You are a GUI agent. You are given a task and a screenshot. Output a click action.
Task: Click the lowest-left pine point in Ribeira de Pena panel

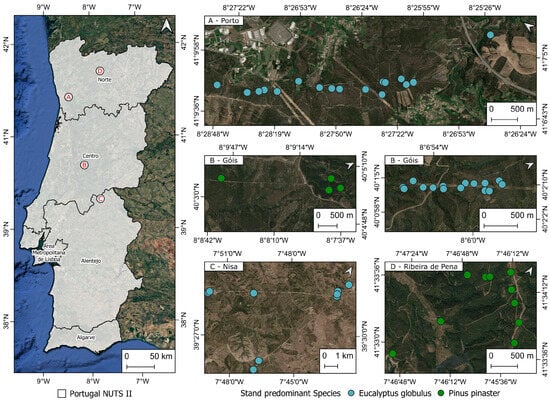click(x=393, y=354)
